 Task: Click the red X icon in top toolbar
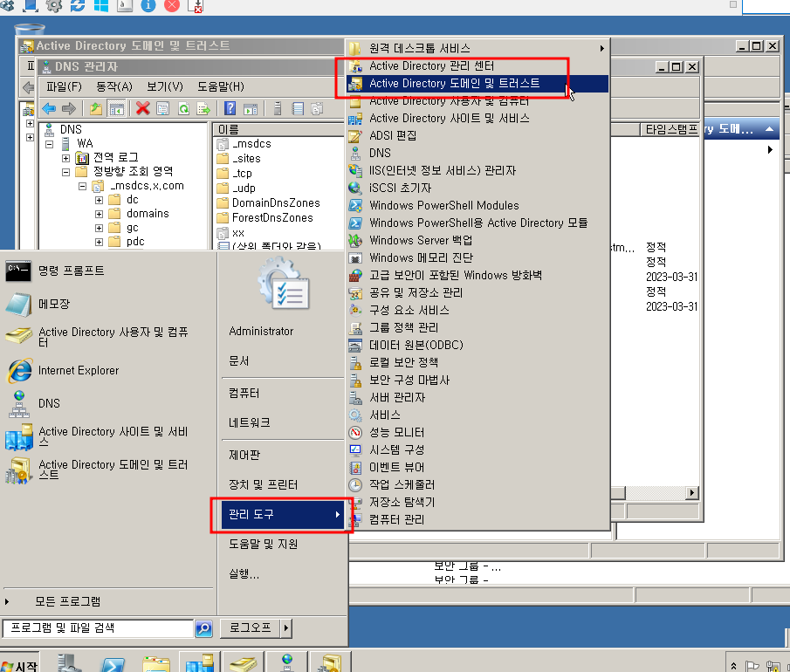[x=172, y=5]
